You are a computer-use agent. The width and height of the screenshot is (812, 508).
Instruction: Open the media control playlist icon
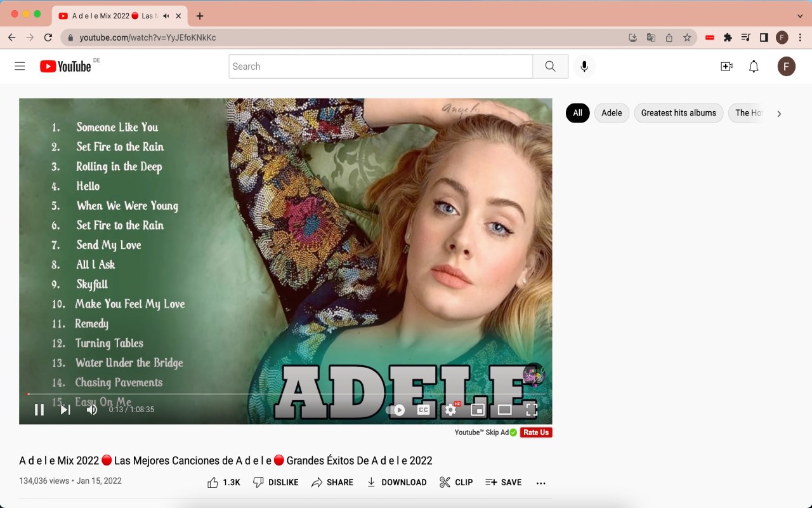point(746,37)
